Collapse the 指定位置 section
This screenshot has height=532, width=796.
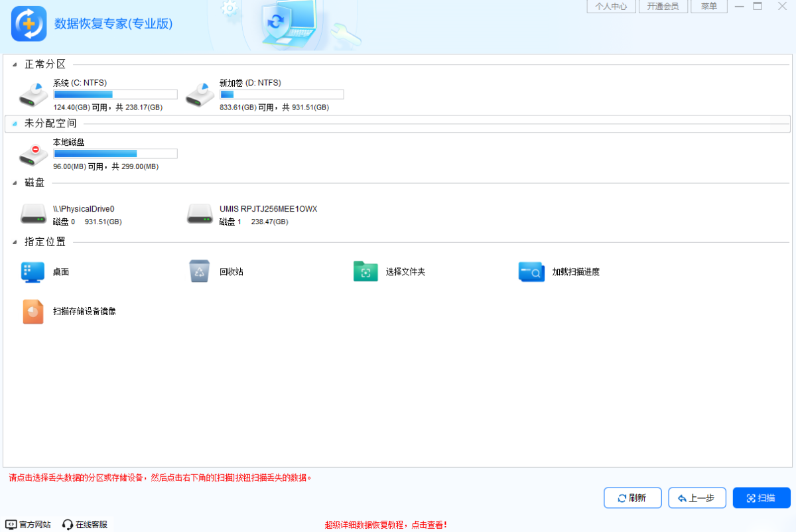tap(16, 241)
